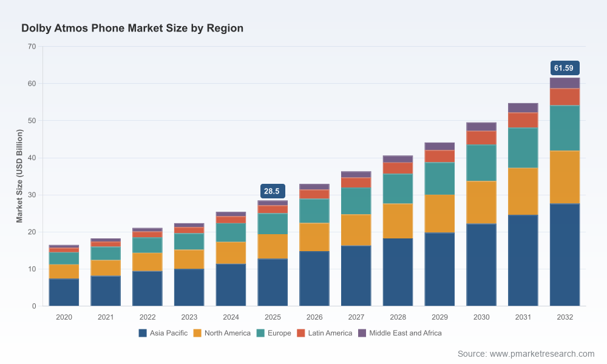Toggle the "Latin America" legend label
This screenshot has height=364, width=607.
(x=330, y=333)
